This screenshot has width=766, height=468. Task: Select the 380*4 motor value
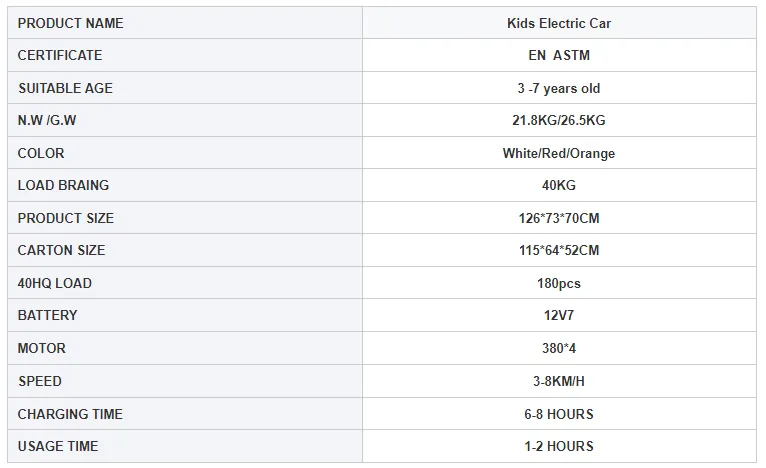point(559,348)
